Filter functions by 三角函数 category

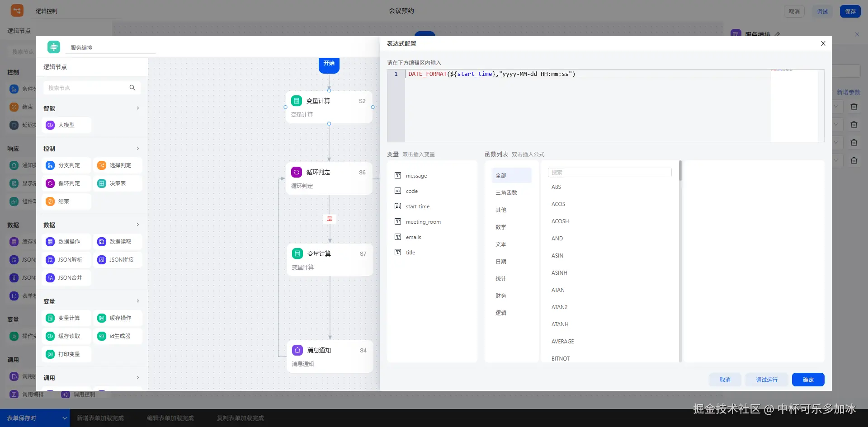pos(511,193)
